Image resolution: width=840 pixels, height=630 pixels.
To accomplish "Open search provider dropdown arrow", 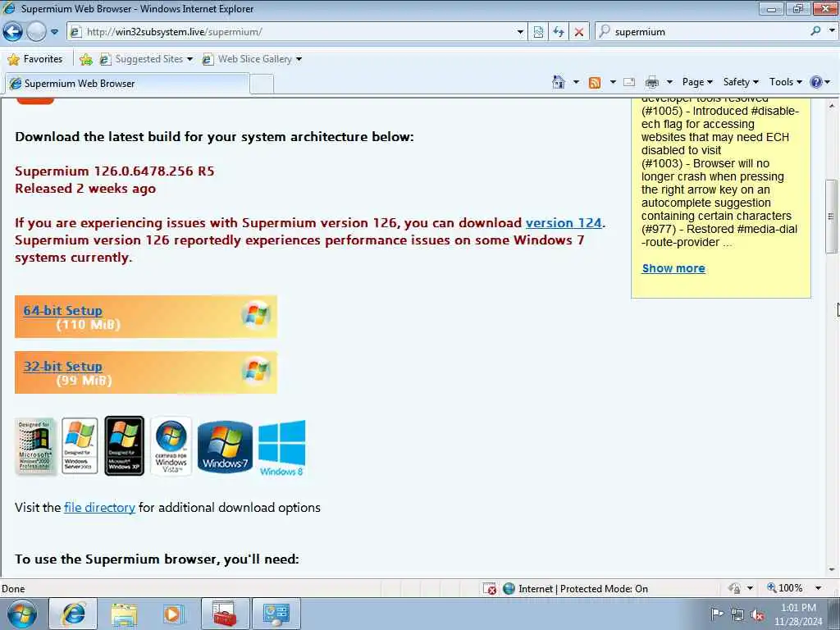I will pos(832,32).
